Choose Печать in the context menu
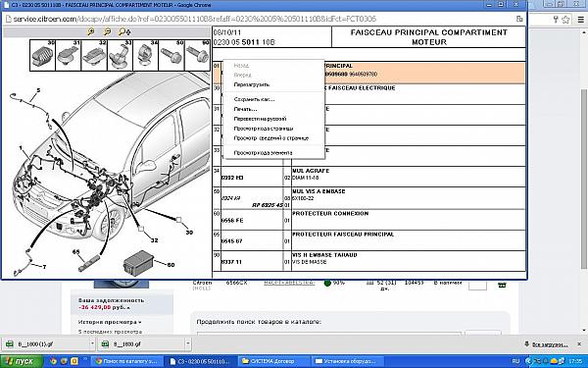 [x=245, y=109]
